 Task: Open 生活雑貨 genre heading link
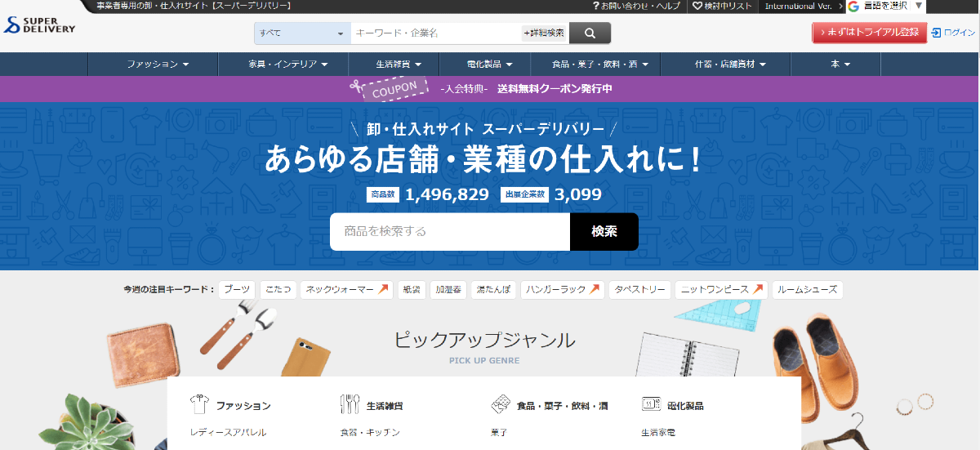(385, 405)
